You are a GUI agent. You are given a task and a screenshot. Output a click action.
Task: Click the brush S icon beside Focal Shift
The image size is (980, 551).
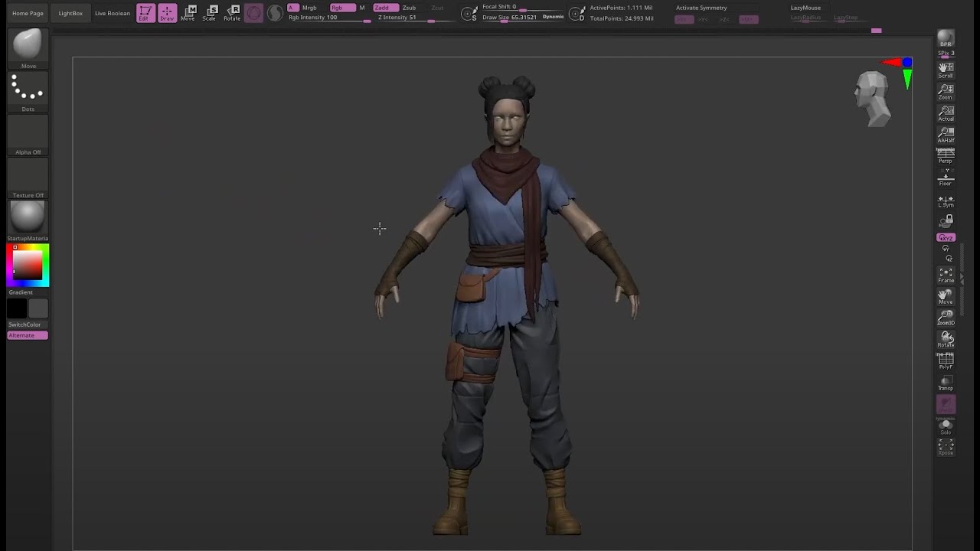coord(469,14)
